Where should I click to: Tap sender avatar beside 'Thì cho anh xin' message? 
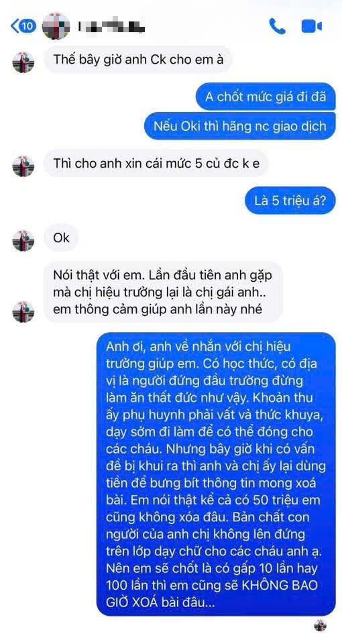pyautogui.click(x=23, y=166)
